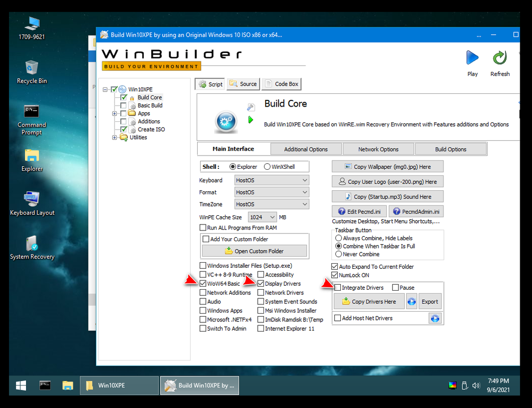
Task: Expand the Utilities tree node
Action: [x=114, y=138]
